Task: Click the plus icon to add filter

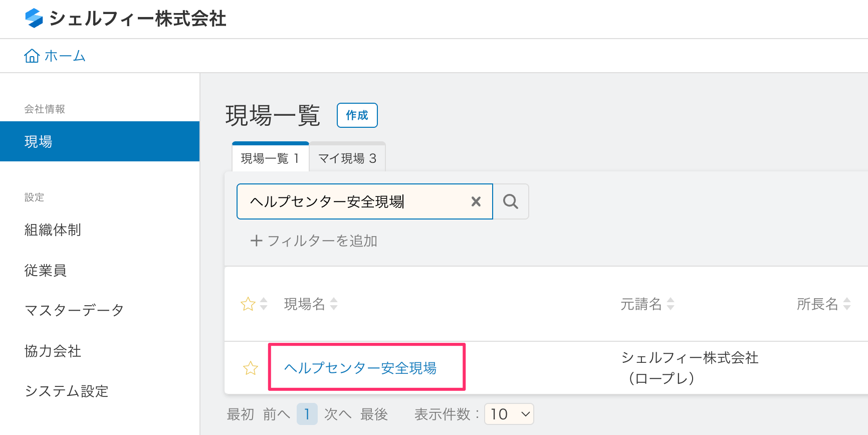Action: (x=256, y=241)
